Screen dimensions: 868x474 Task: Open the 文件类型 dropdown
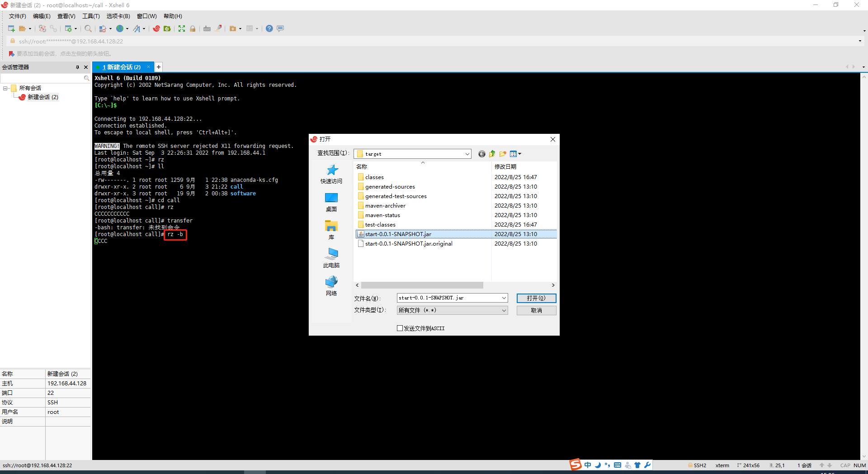pos(504,310)
